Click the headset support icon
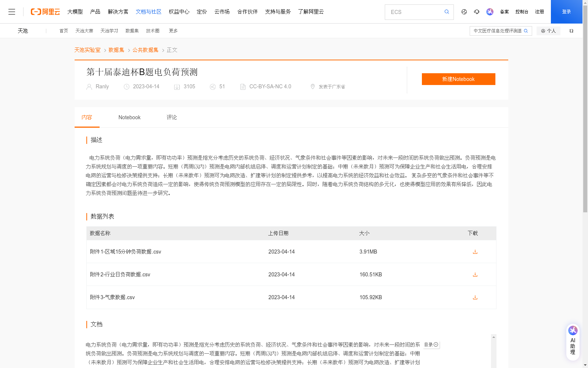The height and width of the screenshot is (368, 588). tap(477, 12)
